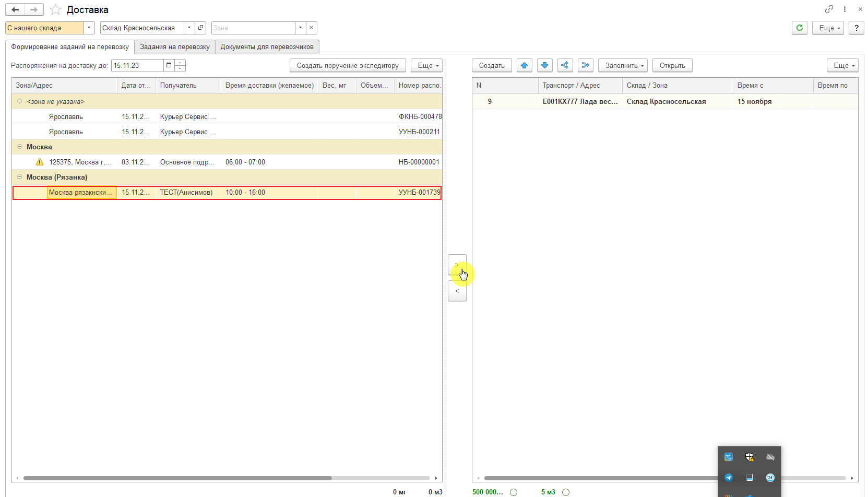Open Intel graphics tray icon
Screen dimensions: 868x497
click(x=729, y=457)
